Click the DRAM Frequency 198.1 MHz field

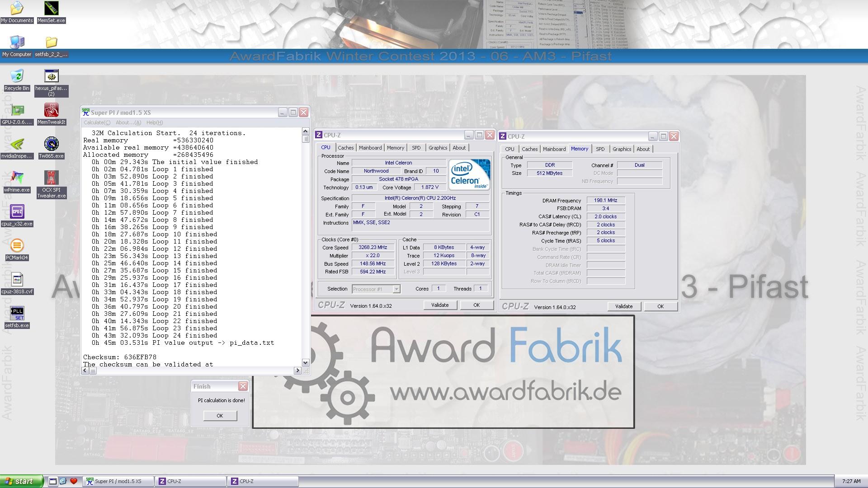pos(606,200)
